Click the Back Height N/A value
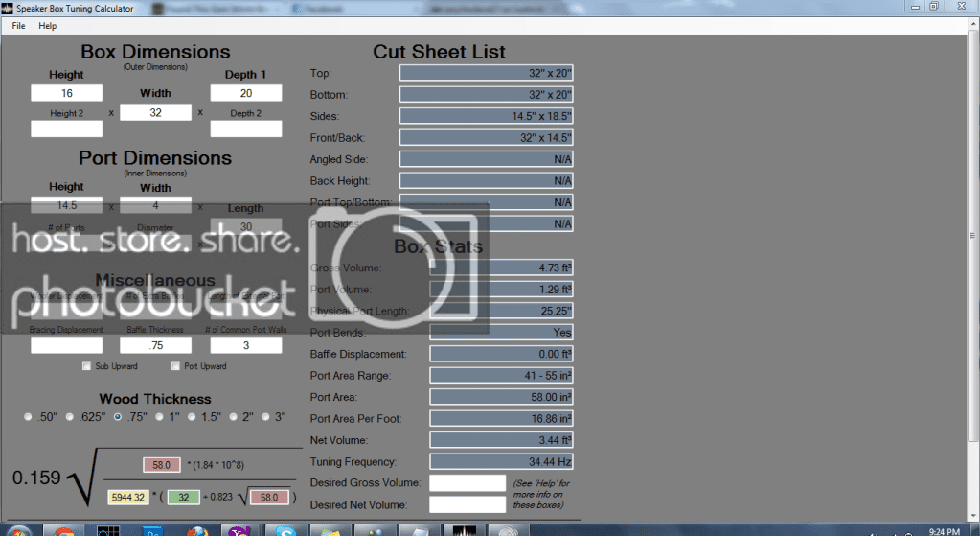The width and height of the screenshot is (980, 536). click(x=487, y=181)
